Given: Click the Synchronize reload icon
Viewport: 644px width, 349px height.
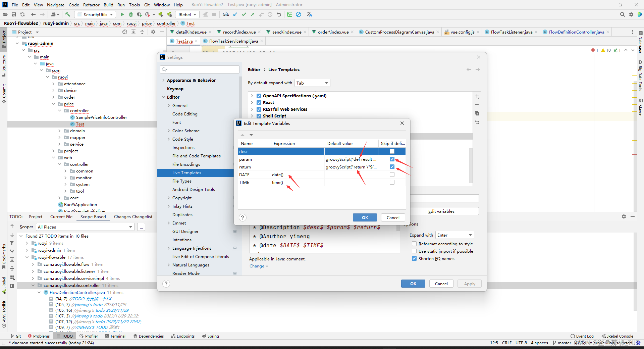Looking at the screenshot, I should (x=22, y=14).
